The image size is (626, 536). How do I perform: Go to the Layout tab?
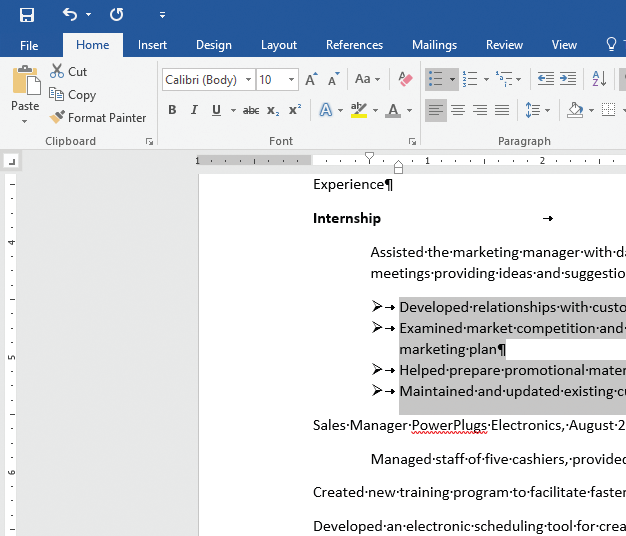(279, 45)
